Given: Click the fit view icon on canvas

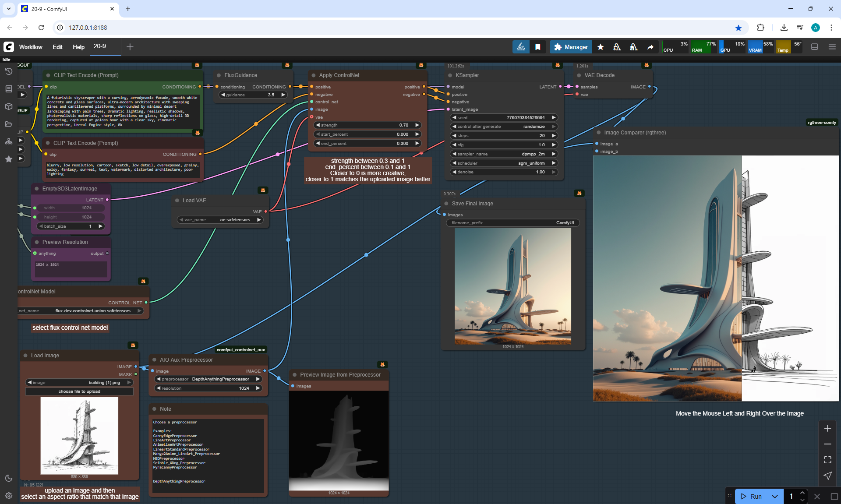Looking at the screenshot, I should coord(827,460).
